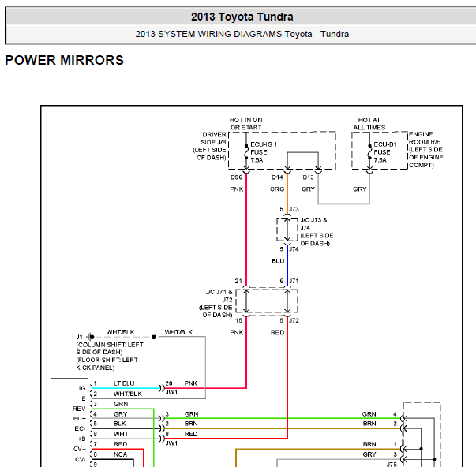476x467 pixels.
Task: Click pin number '15' below J/C J71
Action: [x=238, y=320]
